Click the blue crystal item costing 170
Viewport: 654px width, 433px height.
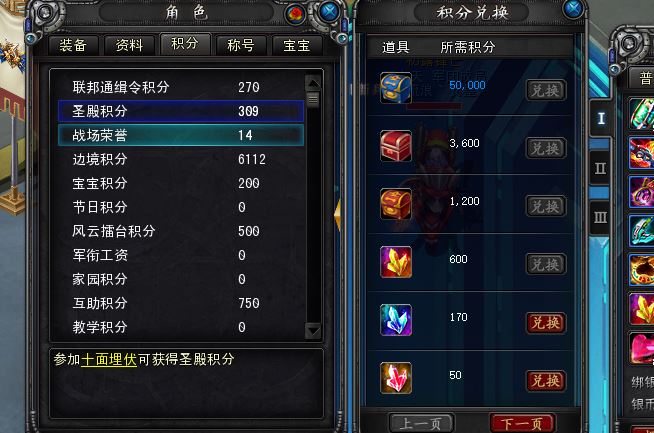[x=396, y=320]
